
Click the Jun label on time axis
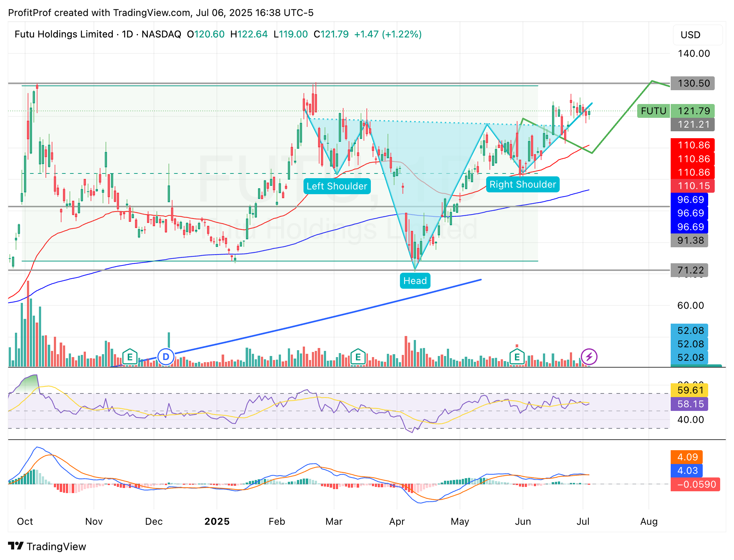(x=523, y=521)
